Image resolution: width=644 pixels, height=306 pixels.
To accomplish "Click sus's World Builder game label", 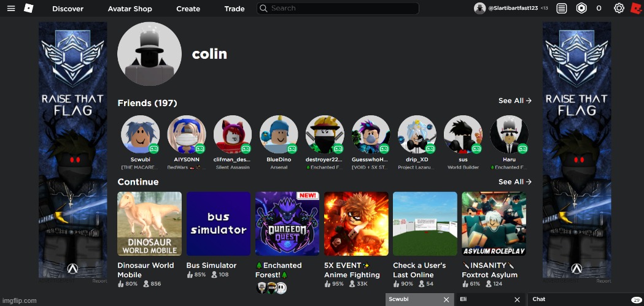I will click(x=464, y=167).
